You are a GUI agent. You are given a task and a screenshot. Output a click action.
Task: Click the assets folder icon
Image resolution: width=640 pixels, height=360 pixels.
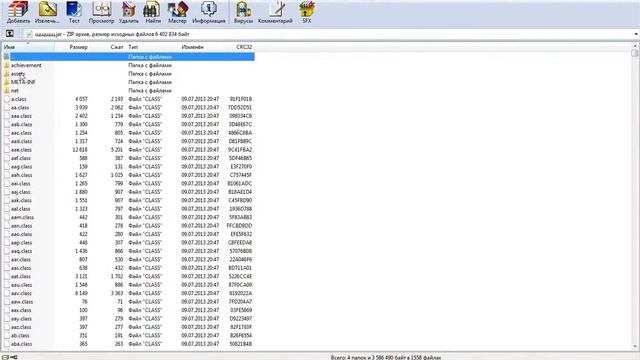coord(7,74)
